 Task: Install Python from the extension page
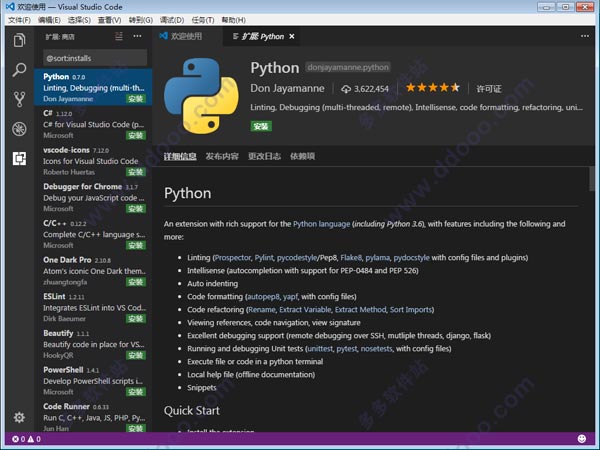tap(261, 126)
